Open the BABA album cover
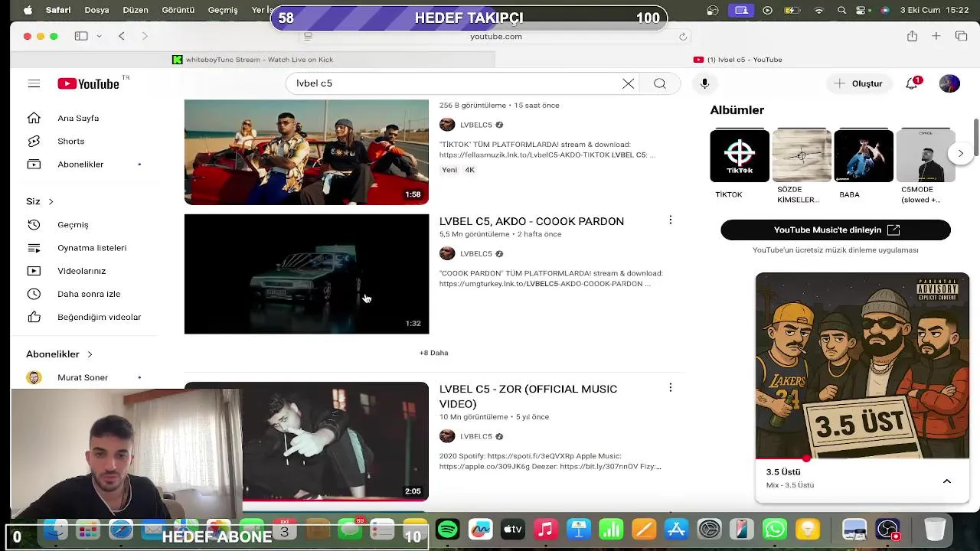Viewport: 980px width, 551px height. pos(864,155)
